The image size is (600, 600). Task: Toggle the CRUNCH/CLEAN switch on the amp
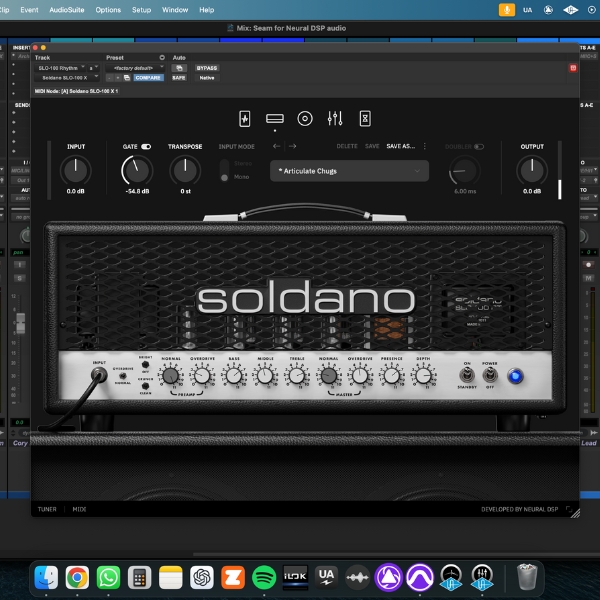(145, 386)
